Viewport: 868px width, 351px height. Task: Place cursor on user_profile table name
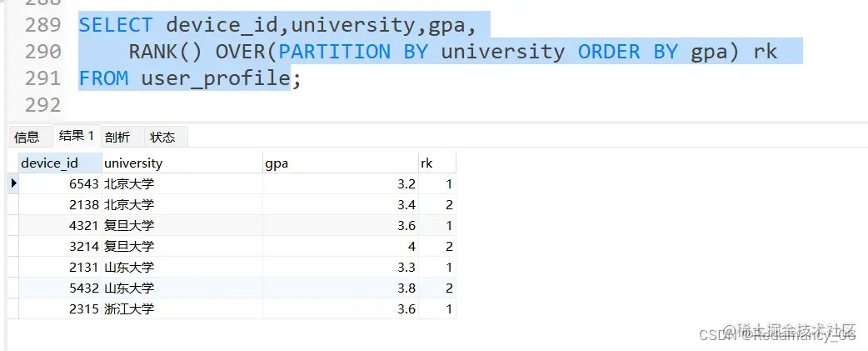pyautogui.click(x=216, y=78)
